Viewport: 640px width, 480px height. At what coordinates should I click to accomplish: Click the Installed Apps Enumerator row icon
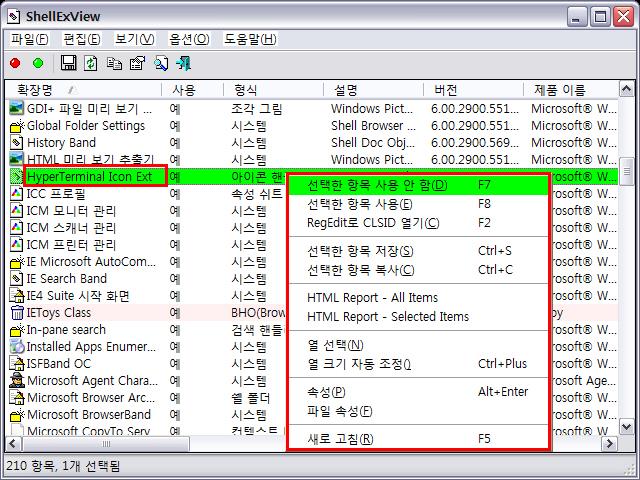point(16,347)
